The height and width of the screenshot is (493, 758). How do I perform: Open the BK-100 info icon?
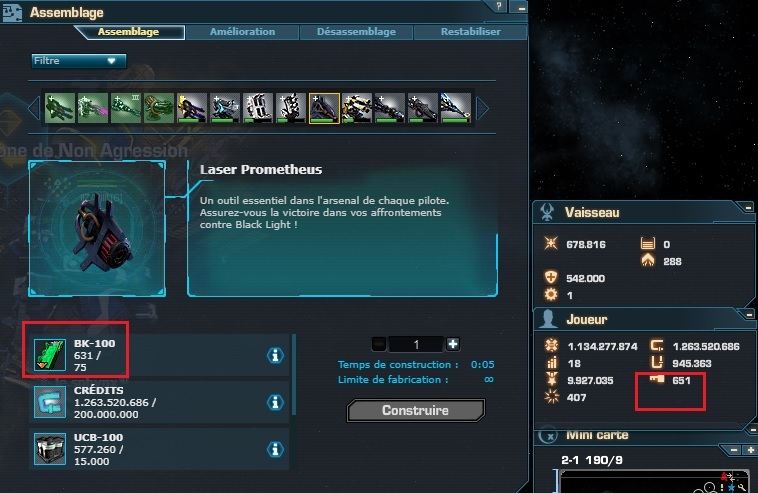(x=275, y=355)
